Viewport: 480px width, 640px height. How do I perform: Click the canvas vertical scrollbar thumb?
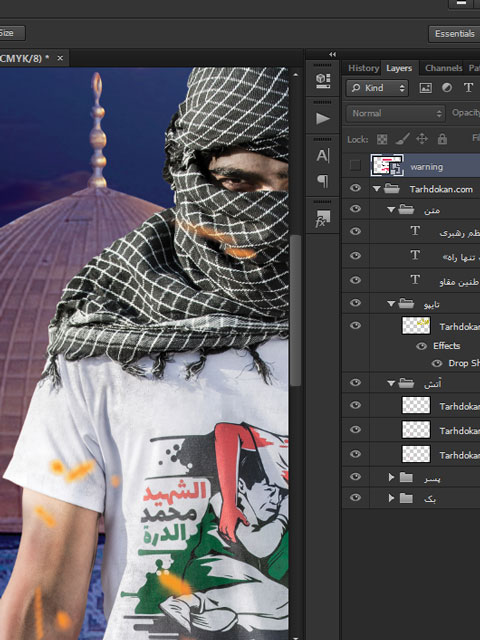[296, 310]
